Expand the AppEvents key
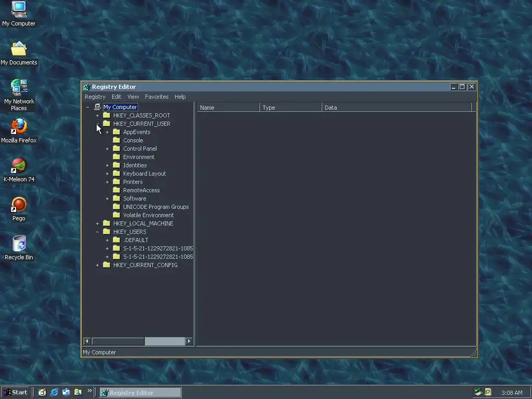This screenshot has width=532, height=399. [x=107, y=132]
